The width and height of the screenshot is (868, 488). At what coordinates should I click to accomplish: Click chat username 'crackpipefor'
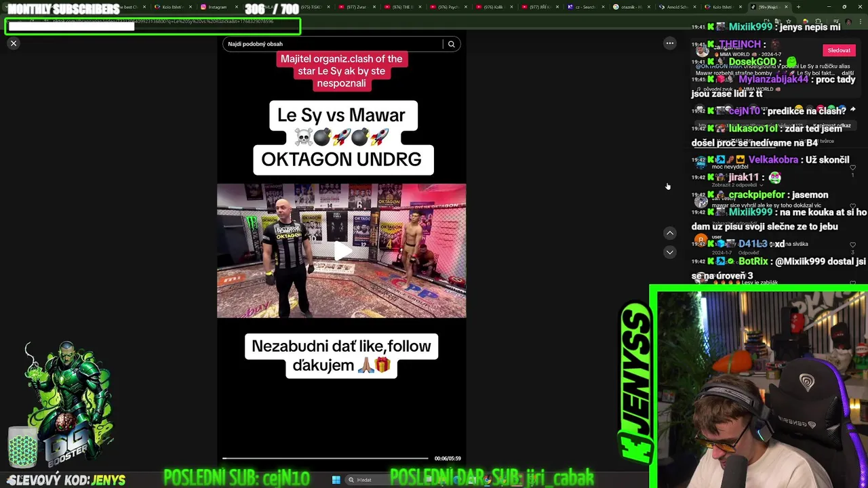(757, 195)
